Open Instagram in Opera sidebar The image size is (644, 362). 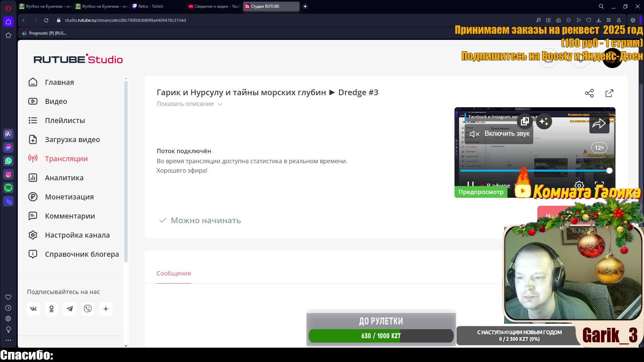[x=8, y=174]
